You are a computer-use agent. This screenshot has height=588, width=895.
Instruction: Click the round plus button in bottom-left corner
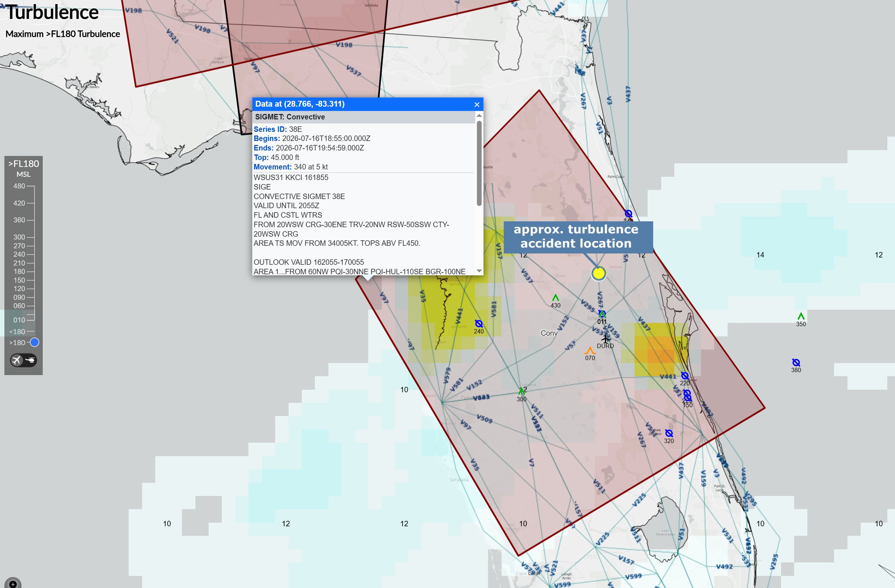pos(13,584)
